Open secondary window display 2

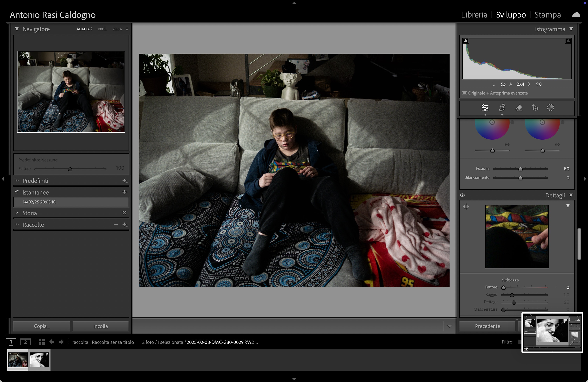pos(25,342)
